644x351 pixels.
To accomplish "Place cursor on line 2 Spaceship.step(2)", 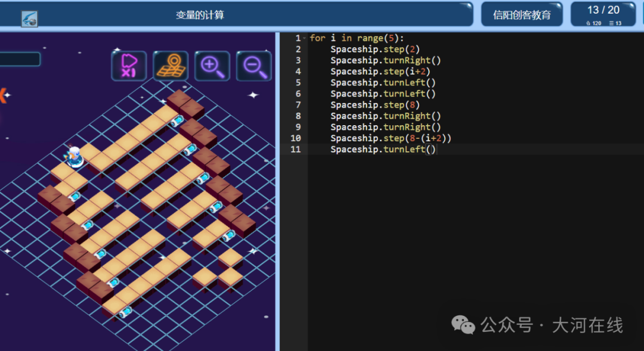I will point(375,49).
